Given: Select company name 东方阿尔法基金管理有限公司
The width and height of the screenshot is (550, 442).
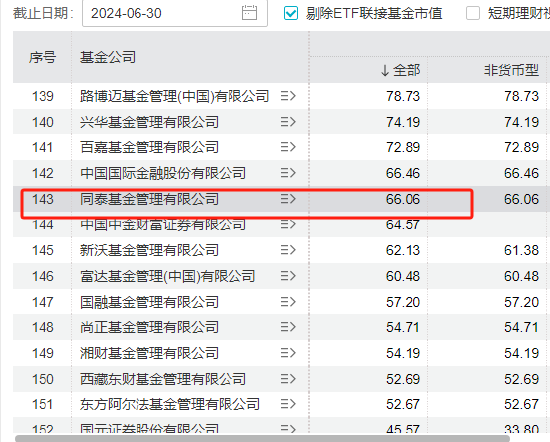Looking at the screenshot, I should tap(170, 404).
